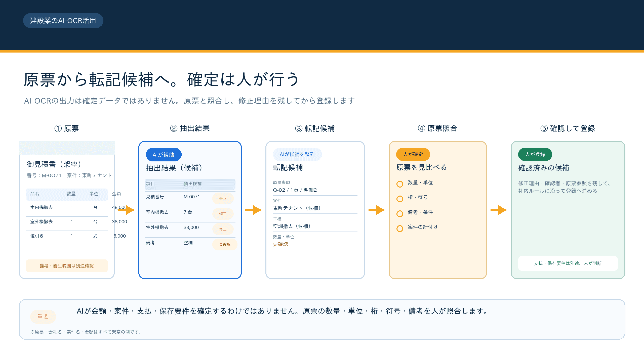The height and width of the screenshot is (362, 644).
Task: Click 支払・保存要件は別途、人が判断 box
Action: tap(568, 263)
